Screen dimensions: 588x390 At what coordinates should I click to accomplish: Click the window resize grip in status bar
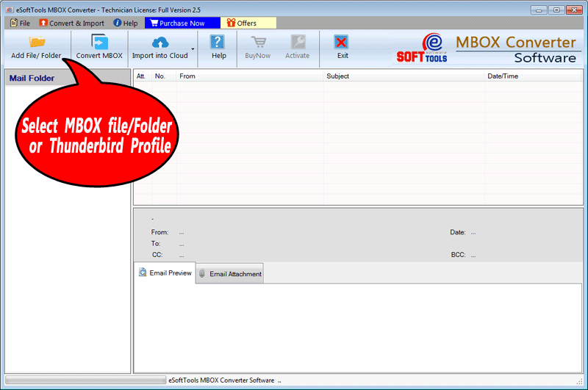tap(579, 381)
